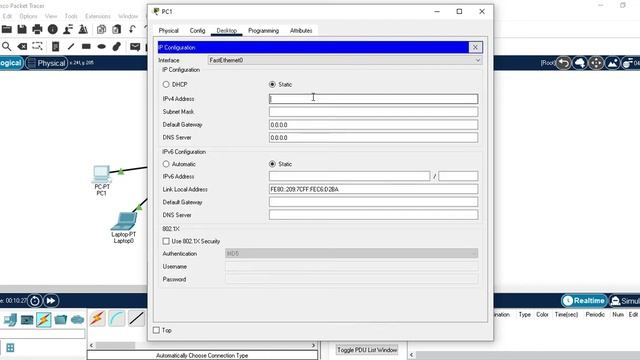Open the Activity Wizard icon
Image resolution: width=640 pixels, height=360 pixels.
coord(83,29)
